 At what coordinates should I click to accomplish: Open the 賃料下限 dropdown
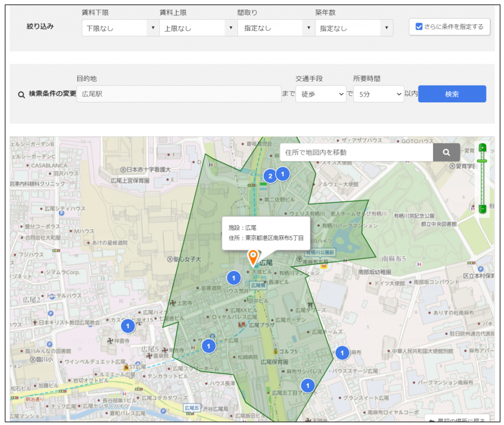point(120,28)
